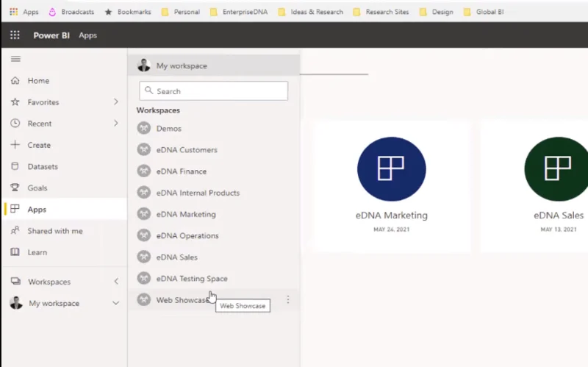Open the Ideas & Research bookmarks folder
This screenshot has width=588, height=367.
[310, 12]
